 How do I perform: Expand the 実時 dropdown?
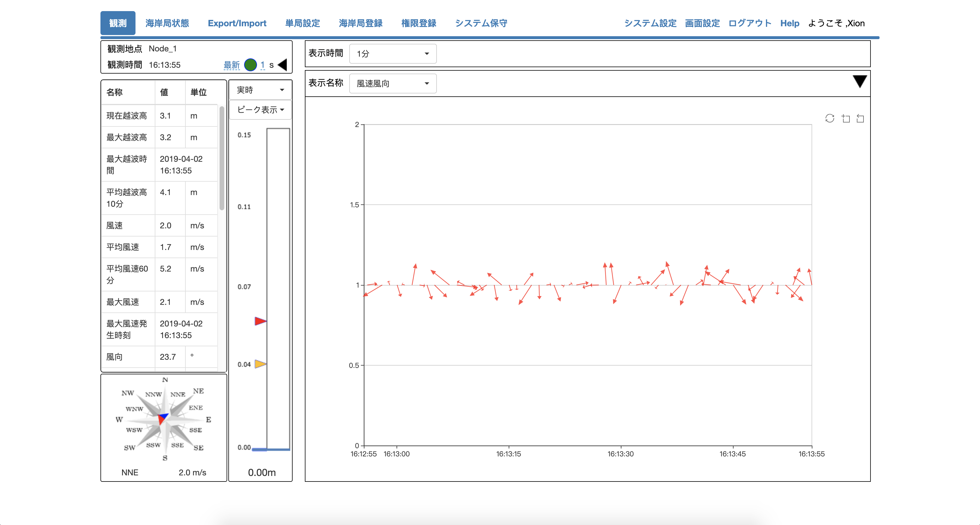pyautogui.click(x=260, y=90)
